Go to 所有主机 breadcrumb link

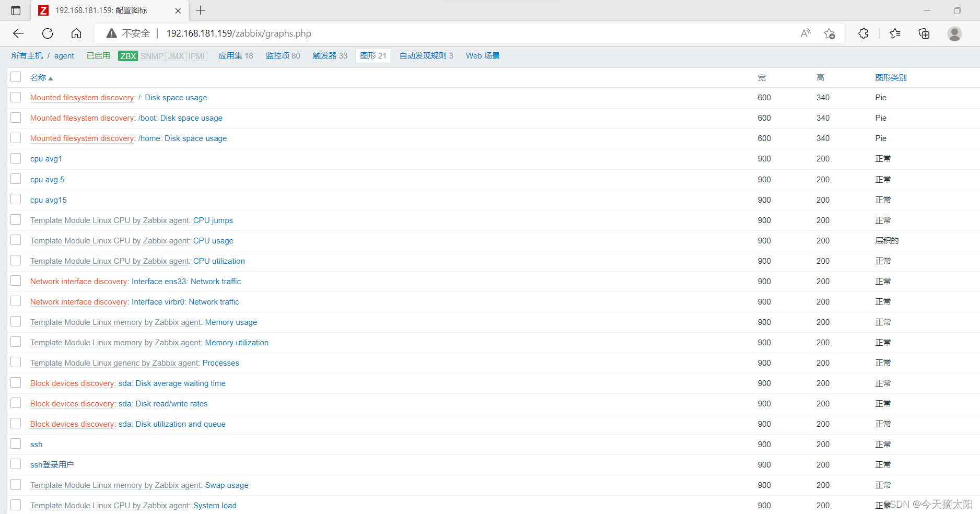[27, 56]
